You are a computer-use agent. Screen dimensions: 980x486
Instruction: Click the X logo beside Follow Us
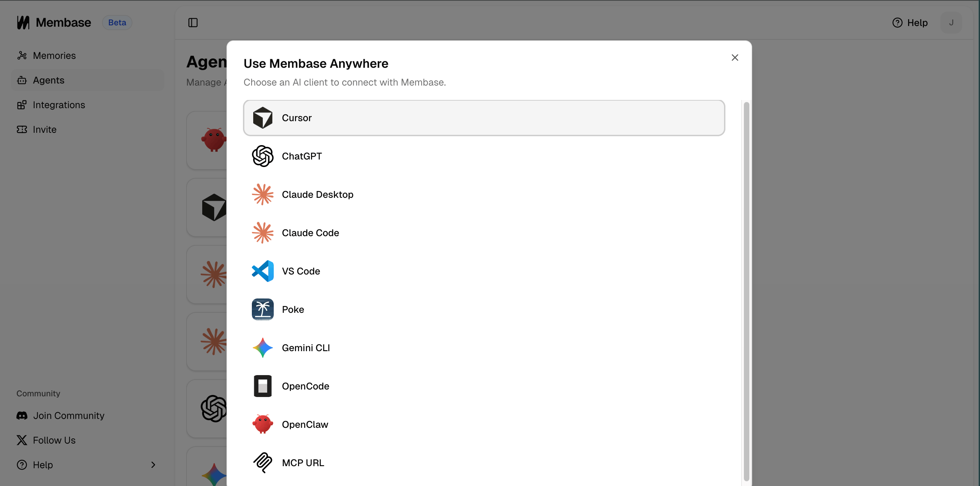coord(22,440)
